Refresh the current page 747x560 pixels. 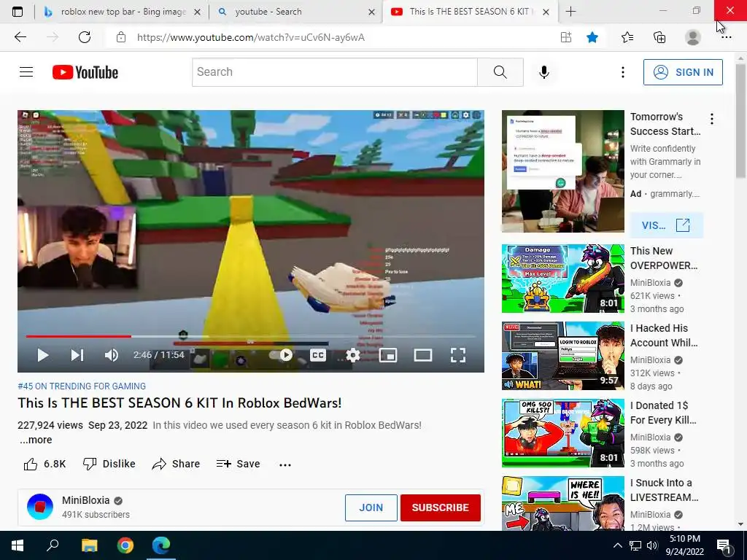coord(85,37)
